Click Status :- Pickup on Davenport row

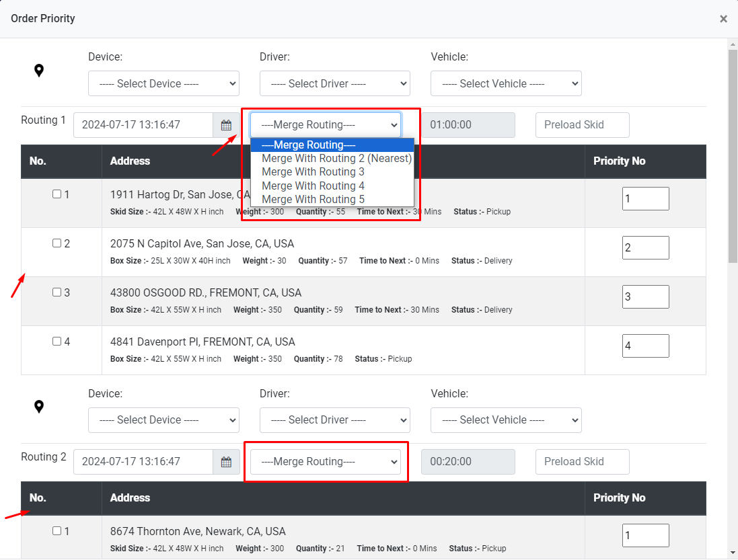(383, 359)
